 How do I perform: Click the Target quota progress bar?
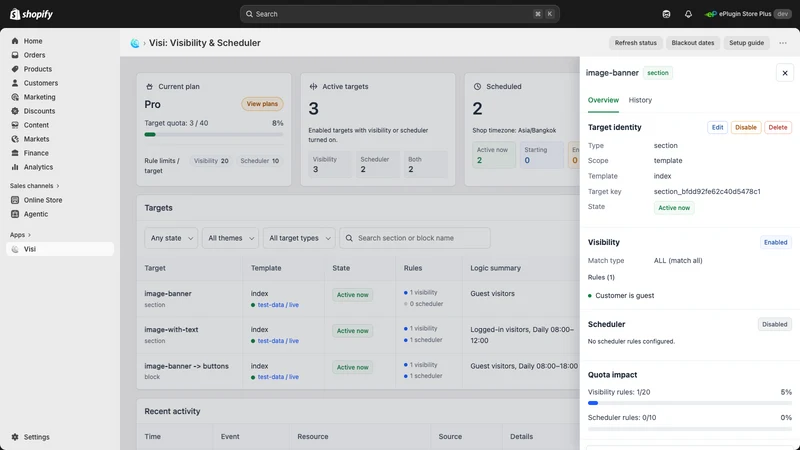(214, 135)
